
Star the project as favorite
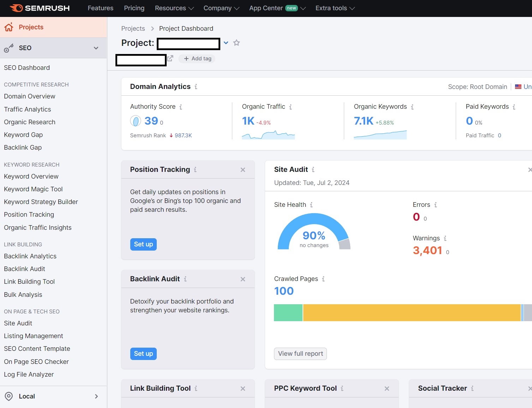(237, 43)
